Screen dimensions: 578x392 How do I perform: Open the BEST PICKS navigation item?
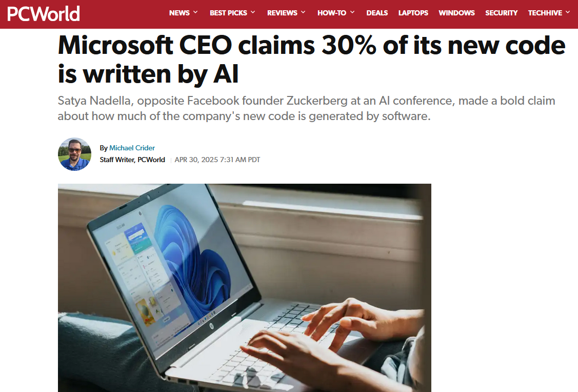pos(228,13)
